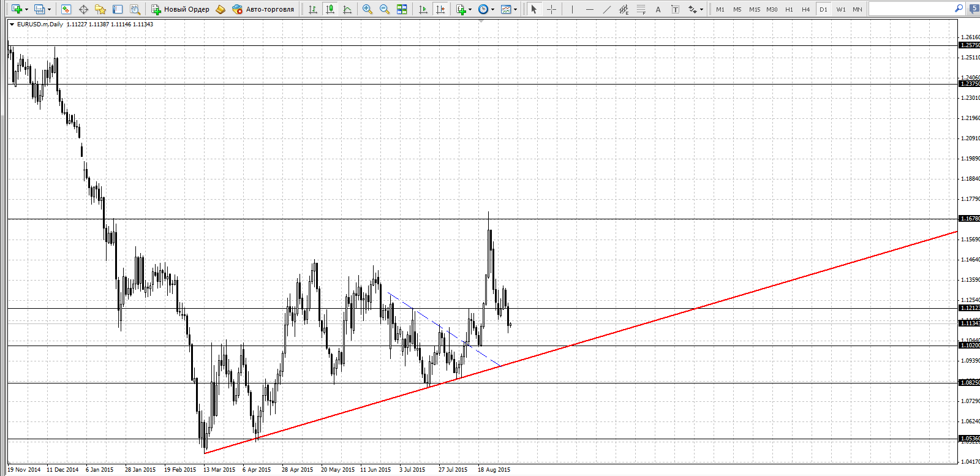Select the Crosshair cursor tool
This screenshot has width=980, height=476.
pos(551,9)
